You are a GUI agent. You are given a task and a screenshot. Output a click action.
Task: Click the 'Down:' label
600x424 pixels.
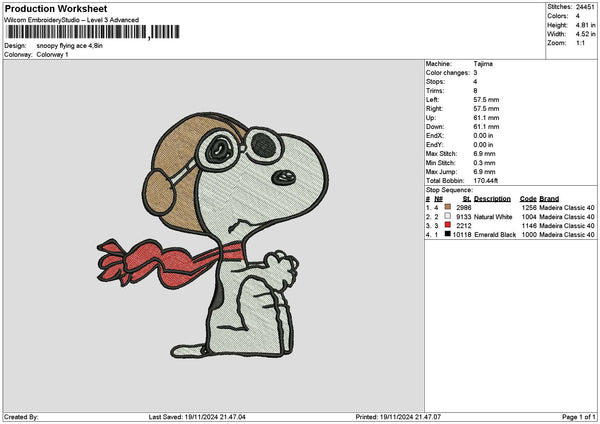click(x=435, y=127)
